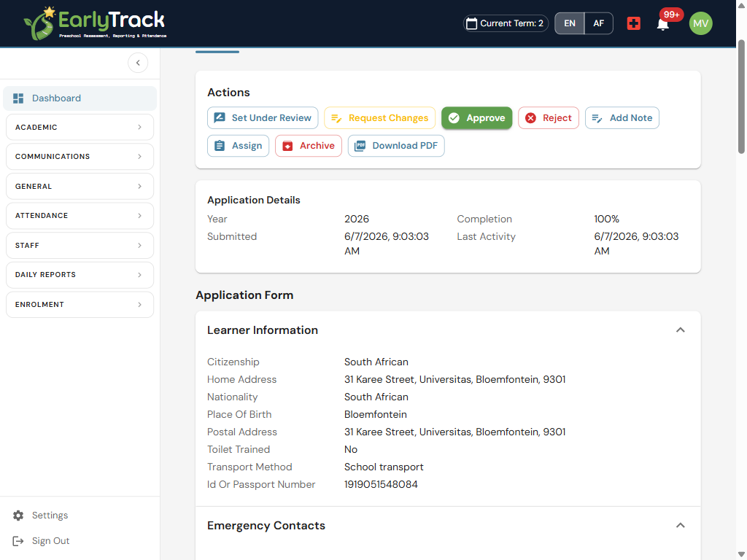This screenshot has width=747, height=560.
Task: Click the Set Under Review button
Action: pos(263,117)
